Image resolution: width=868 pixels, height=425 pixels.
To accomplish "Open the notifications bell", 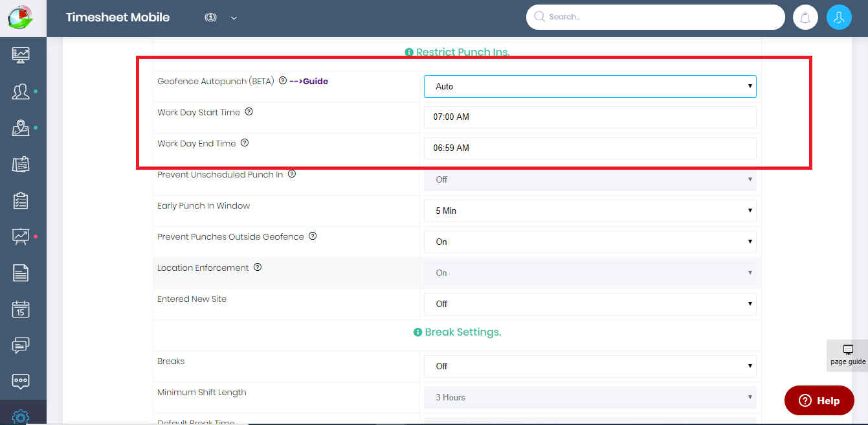I will [805, 17].
